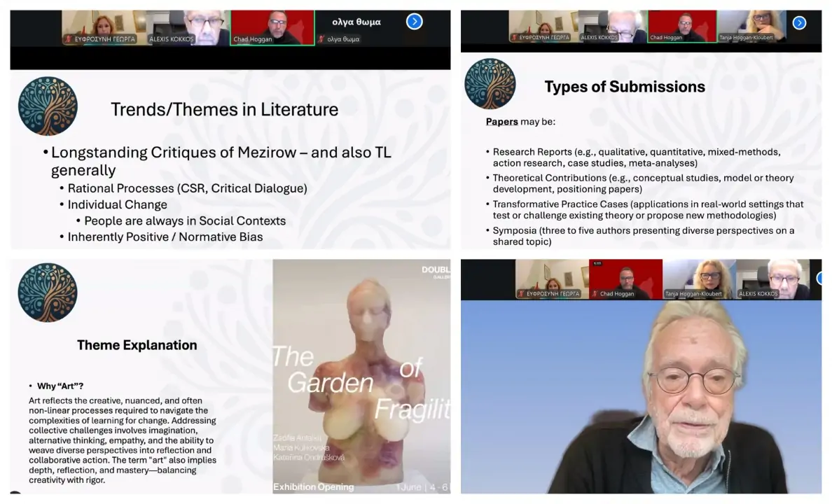The image size is (832, 504).
Task: Click the partial arrow right of ALEXIS KOKKOS, bottom-right panel
Action: 818,278
